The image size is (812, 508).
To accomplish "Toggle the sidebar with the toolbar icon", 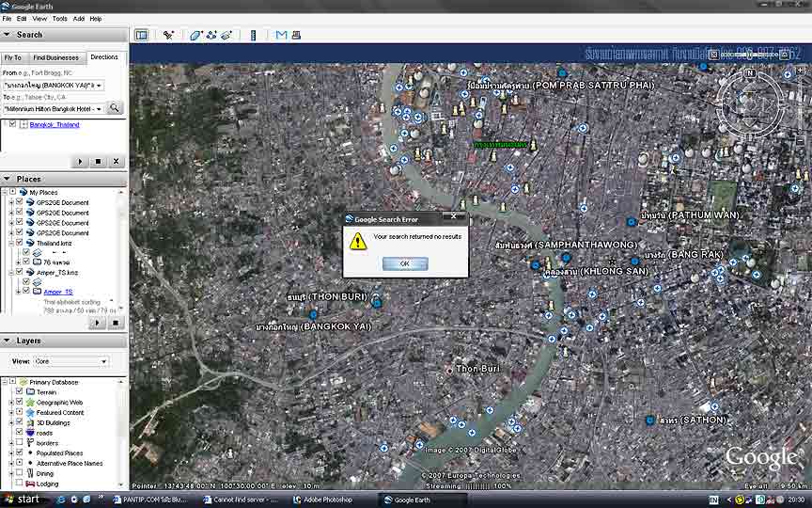I will click(x=141, y=35).
